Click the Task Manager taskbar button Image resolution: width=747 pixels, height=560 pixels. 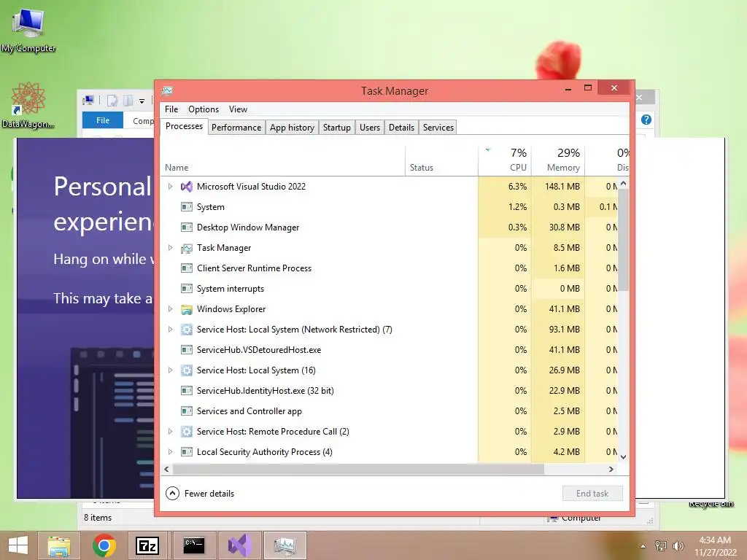click(x=285, y=545)
